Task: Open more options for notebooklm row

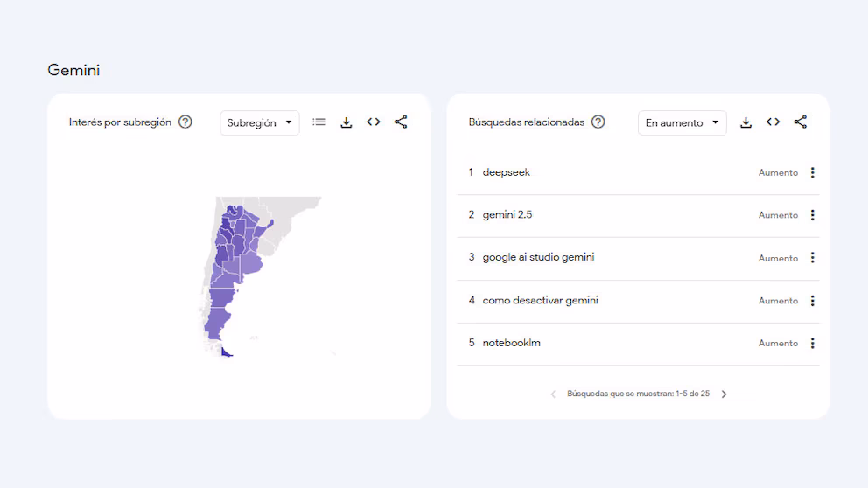Action: [812, 343]
